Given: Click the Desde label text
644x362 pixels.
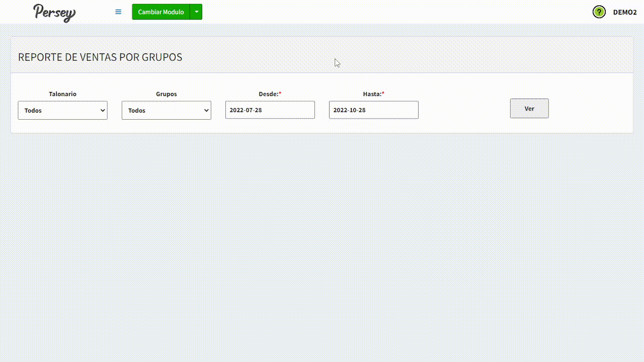Looking at the screenshot, I should click(x=268, y=94).
